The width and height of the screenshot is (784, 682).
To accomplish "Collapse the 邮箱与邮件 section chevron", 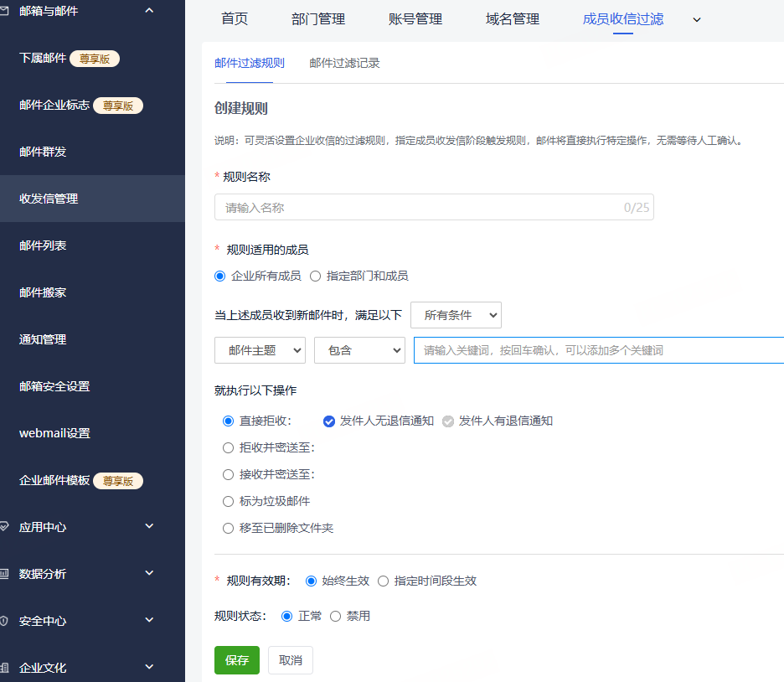I will (x=149, y=11).
